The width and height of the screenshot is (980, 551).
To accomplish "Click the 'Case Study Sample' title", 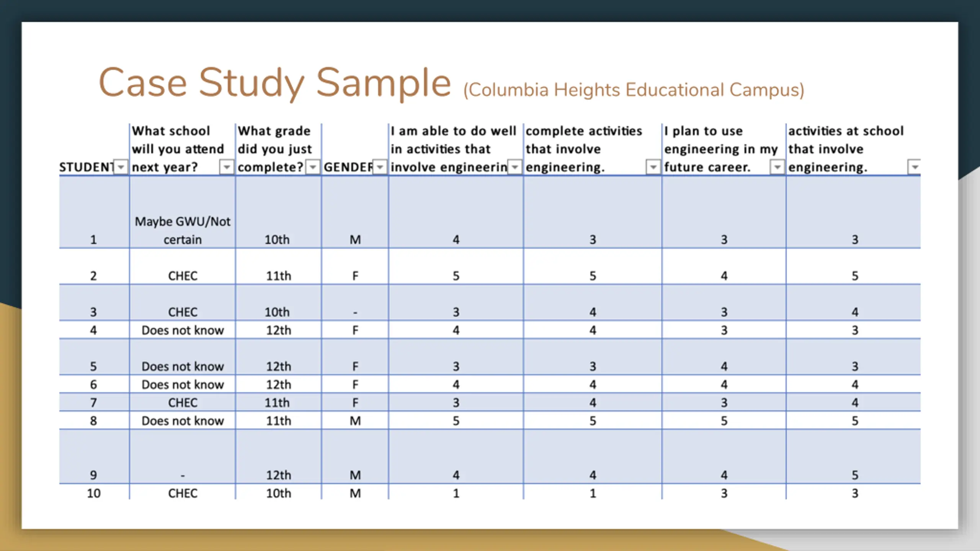I will (275, 83).
